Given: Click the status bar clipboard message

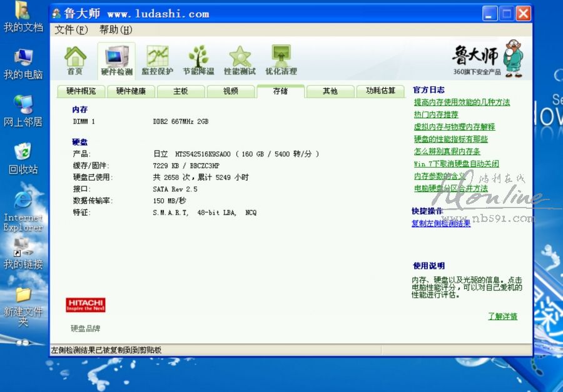Looking at the screenshot, I should pos(106,350).
